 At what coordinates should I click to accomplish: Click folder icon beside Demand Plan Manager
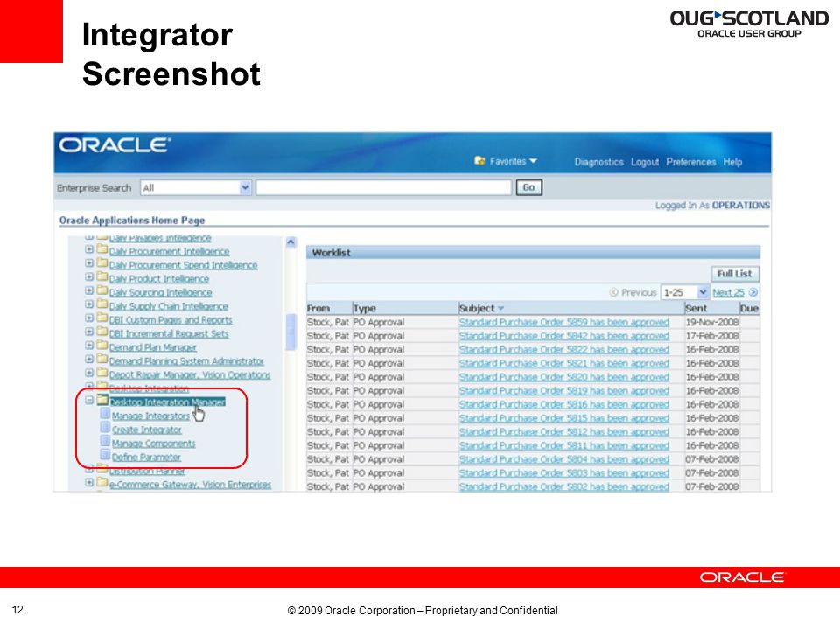[x=101, y=345]
